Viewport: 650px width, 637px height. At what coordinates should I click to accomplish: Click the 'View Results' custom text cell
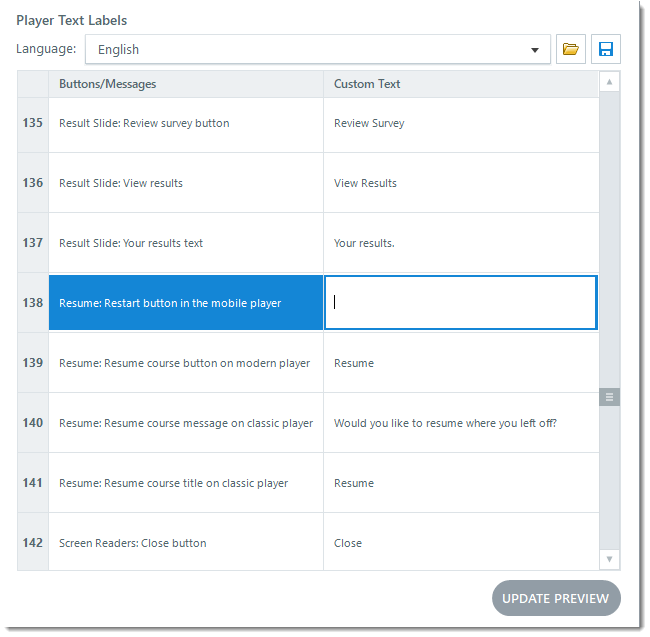pyautogui.click(x=365, y=183)
